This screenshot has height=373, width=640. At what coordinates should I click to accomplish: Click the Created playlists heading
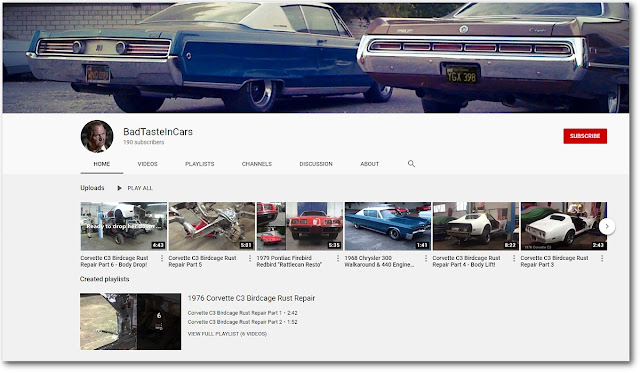(104, 279)
